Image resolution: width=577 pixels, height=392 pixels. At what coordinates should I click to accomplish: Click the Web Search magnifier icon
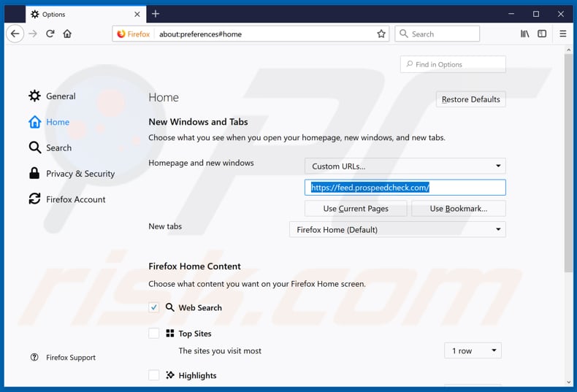point(169,307)
